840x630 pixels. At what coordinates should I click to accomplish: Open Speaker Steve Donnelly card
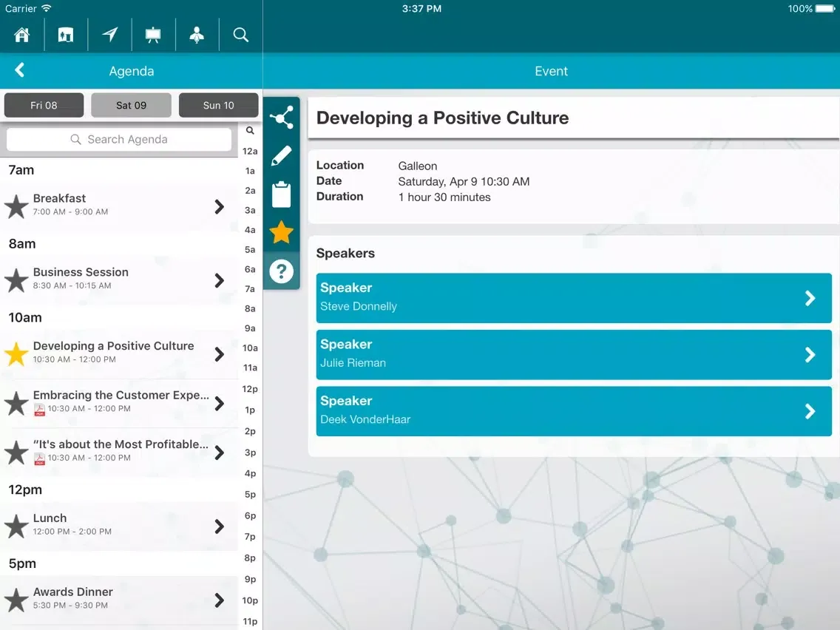point(574,298)
